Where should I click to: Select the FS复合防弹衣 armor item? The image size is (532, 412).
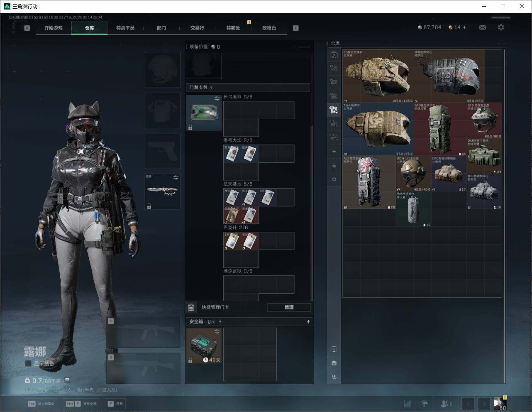(378, 76)
